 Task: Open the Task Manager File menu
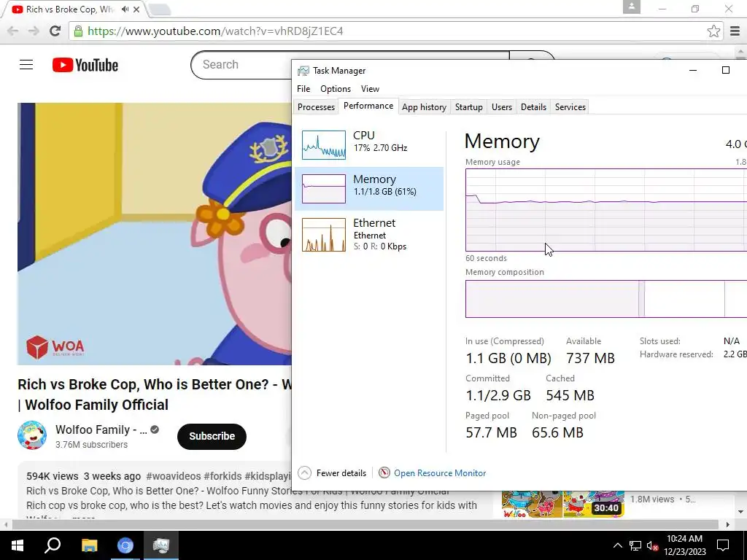(x=303, y=89)
